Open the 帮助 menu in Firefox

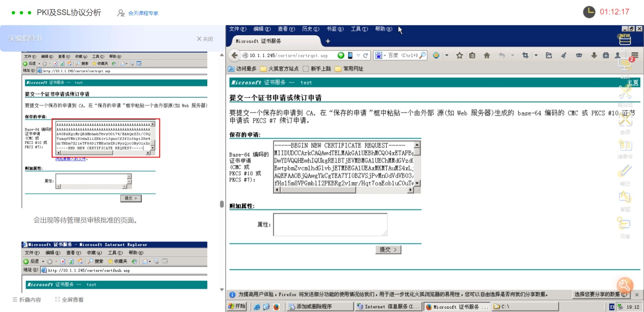(x=383, y=29)
